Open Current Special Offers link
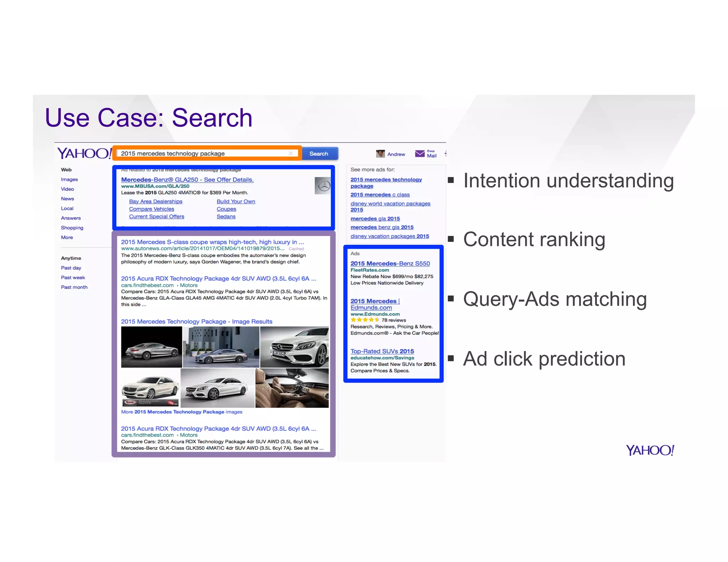The width and height of the screenshot is (728, 562). point(157,216)
